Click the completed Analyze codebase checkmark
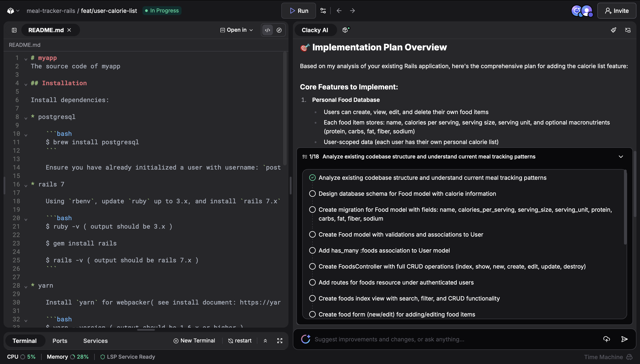Image resolution: width=640 pixels, height=364 pixels. point(312,178)
